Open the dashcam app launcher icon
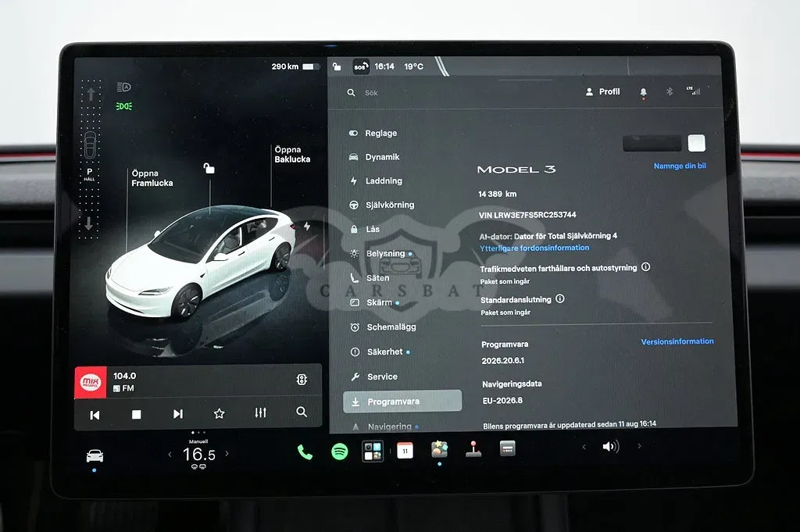The height and width of the screenshot is (532, 800). 373,451
